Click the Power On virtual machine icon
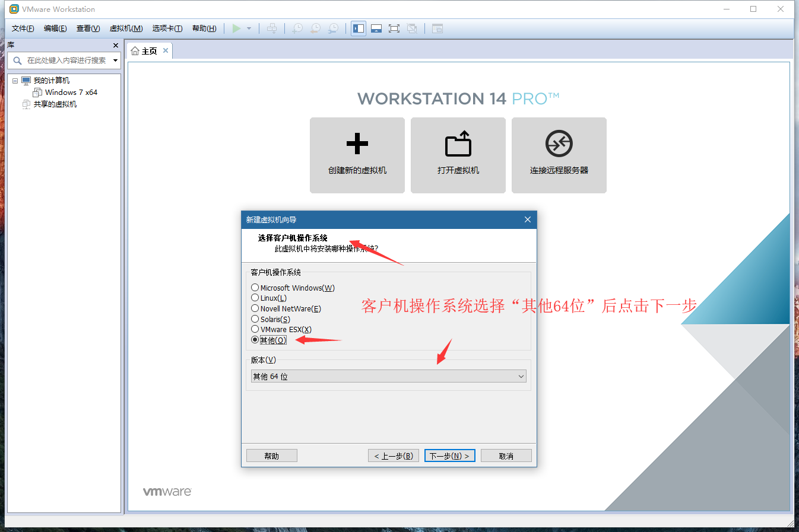The image size is (799, 532). coord(237,28)
